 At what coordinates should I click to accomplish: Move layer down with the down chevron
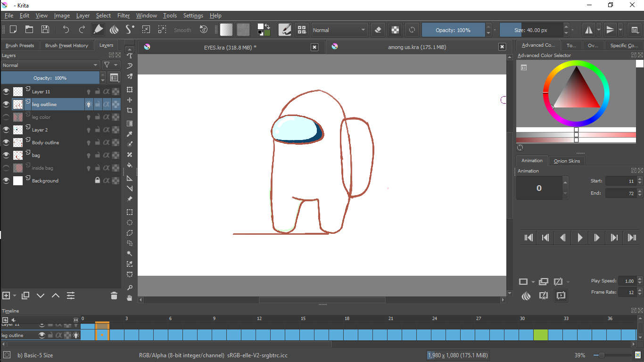41,296
